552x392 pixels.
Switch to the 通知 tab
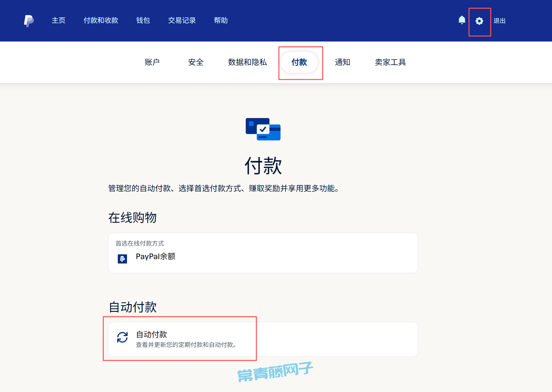point(342,62)
